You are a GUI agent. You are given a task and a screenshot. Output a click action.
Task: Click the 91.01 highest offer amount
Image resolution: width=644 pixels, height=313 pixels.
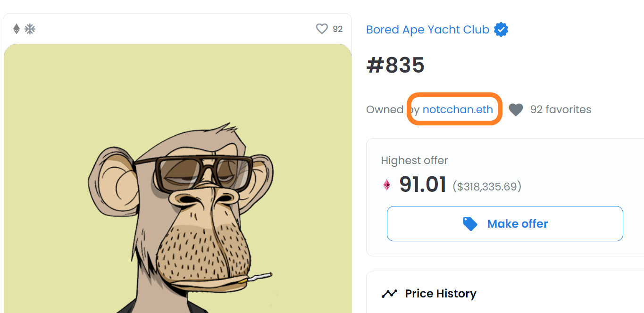[423, 184]
